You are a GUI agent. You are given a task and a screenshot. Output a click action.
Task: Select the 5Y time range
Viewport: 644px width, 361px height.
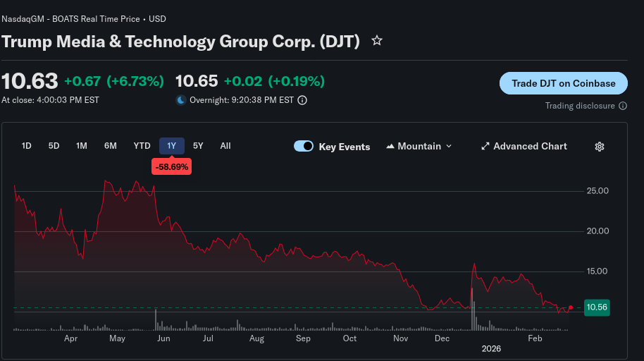198,146
